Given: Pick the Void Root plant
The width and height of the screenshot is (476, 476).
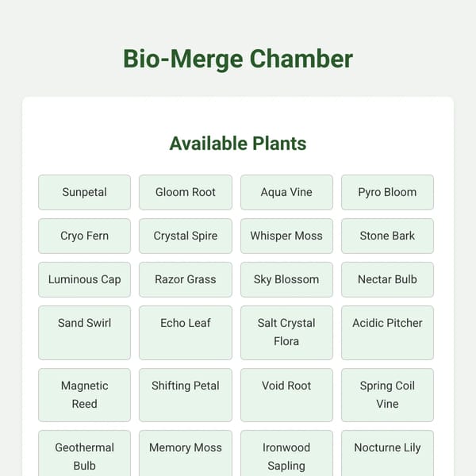Looking at the screenshot, I should click(286, 395).
